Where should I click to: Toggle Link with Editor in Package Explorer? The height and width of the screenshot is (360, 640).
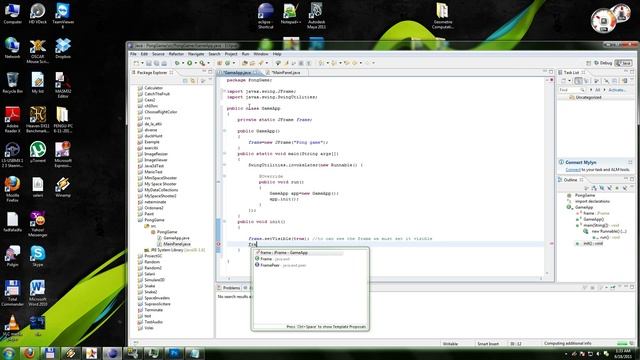(193, 81)
